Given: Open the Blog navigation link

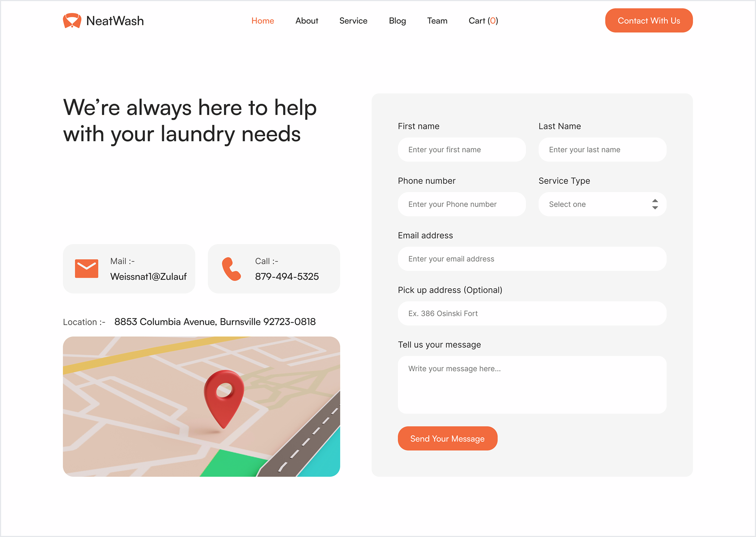Looking at the screenshot, I should click(x=397, y=21).
